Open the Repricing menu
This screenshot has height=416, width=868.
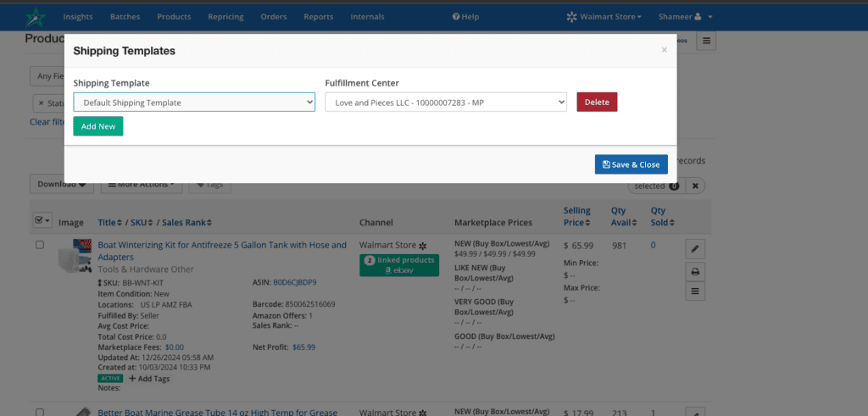click(225, 17)
